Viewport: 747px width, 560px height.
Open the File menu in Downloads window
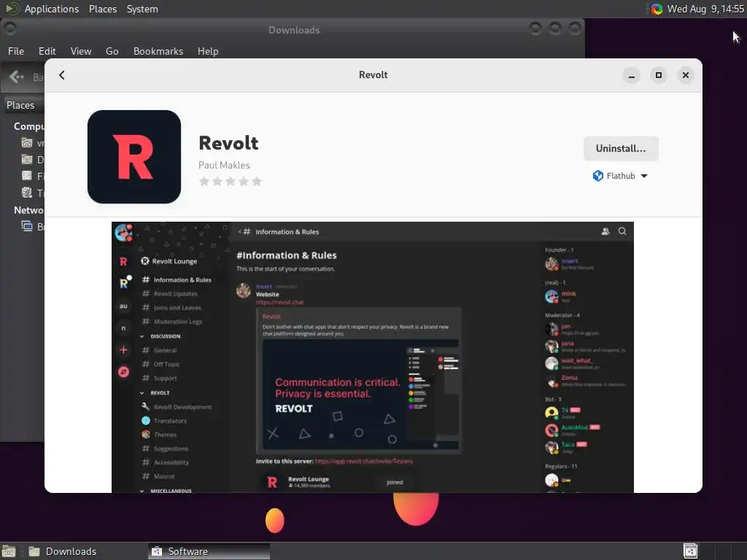[16, 51]
